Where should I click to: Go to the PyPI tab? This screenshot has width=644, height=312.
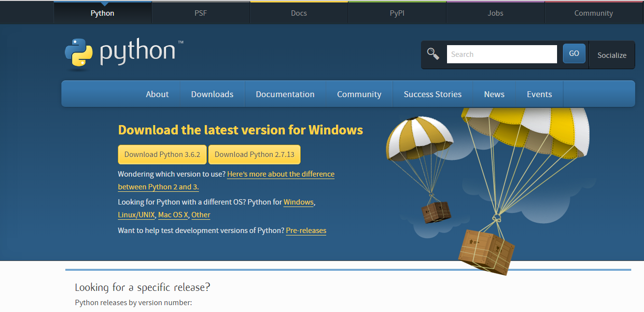[x=397, y=13]
